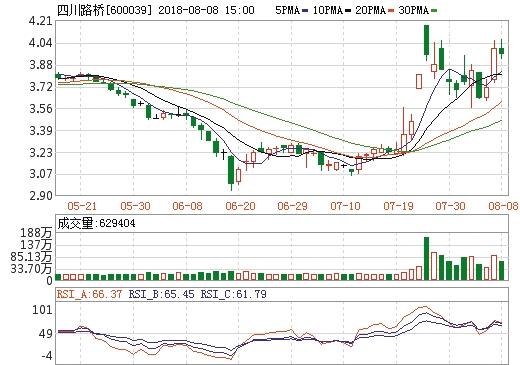The height and width of the screenshot is (365, 520).
Task: Select the 07-19 date label
Action: coord(398,206)
